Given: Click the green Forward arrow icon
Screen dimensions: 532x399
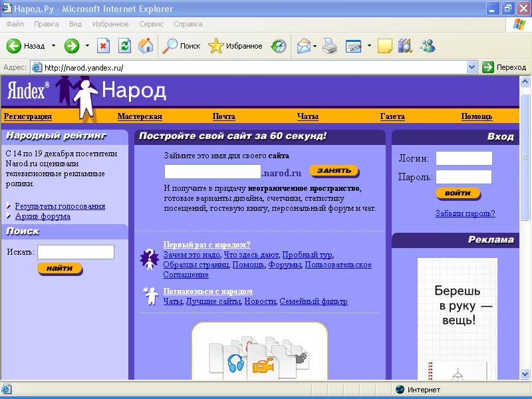Looking at the screenshot, I should (x=72, y=46).
